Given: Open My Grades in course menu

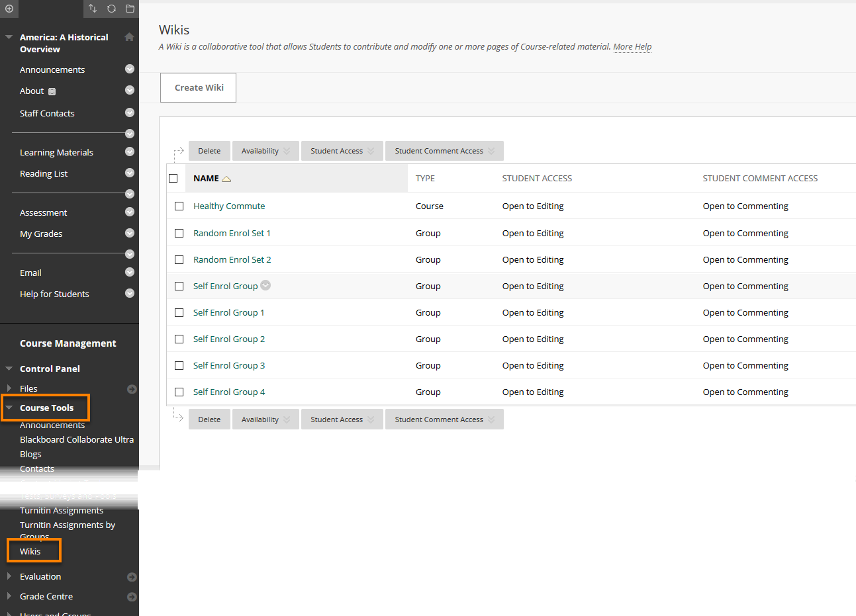Looking at the screenshot, I should 41,234.
